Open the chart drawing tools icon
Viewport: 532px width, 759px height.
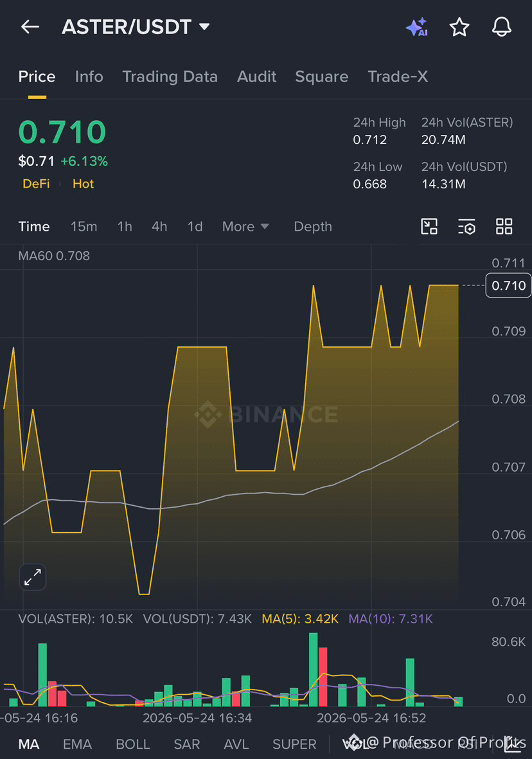[x=429, y=226]
